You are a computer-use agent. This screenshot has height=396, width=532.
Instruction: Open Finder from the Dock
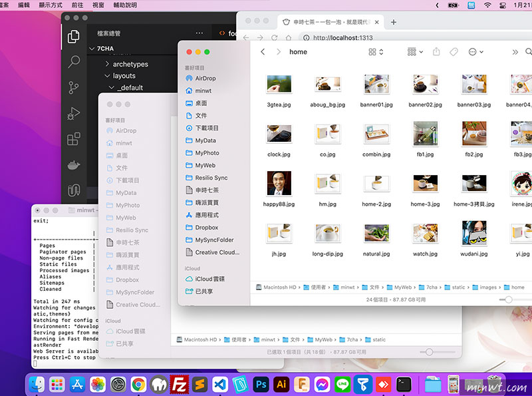[x=37, y=385]
